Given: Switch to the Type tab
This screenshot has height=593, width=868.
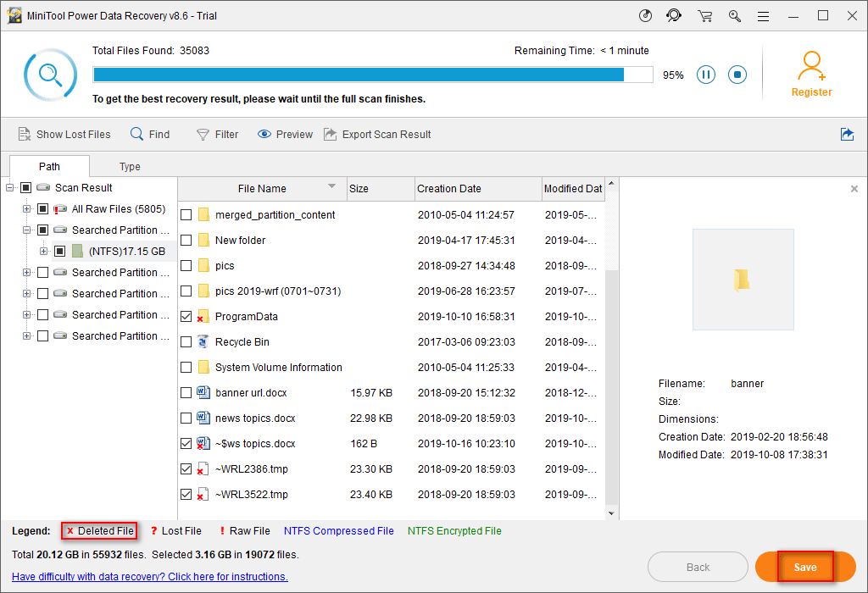Looking at the screenshot, I should point(130,167).
